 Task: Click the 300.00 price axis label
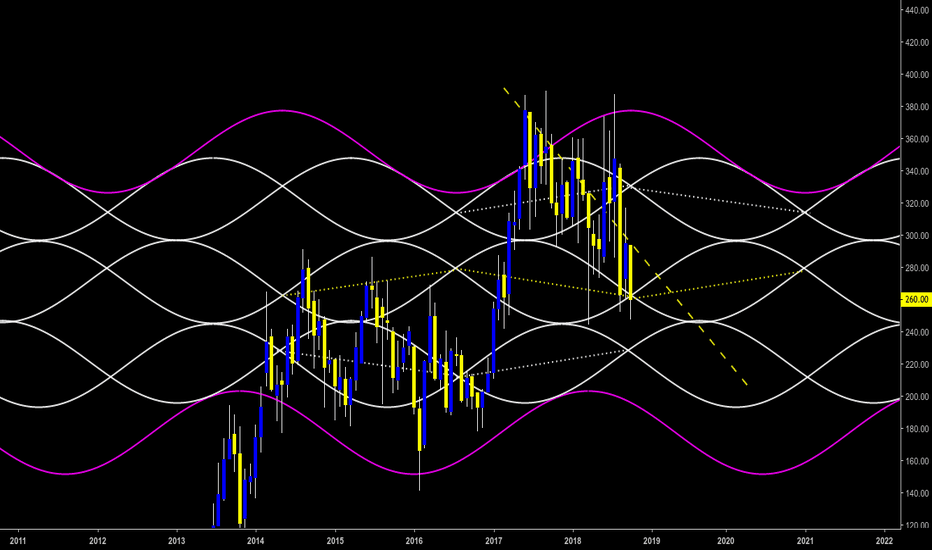(x=917, y=235)
